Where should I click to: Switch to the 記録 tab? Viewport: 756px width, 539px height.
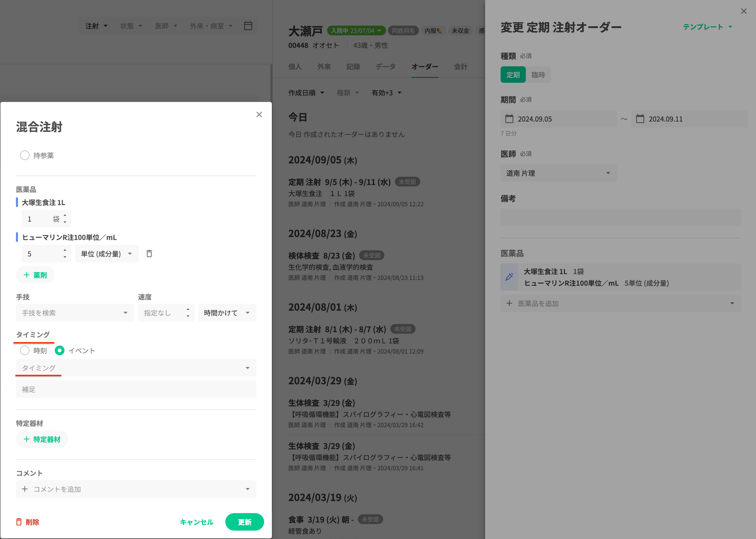[353, 66]
